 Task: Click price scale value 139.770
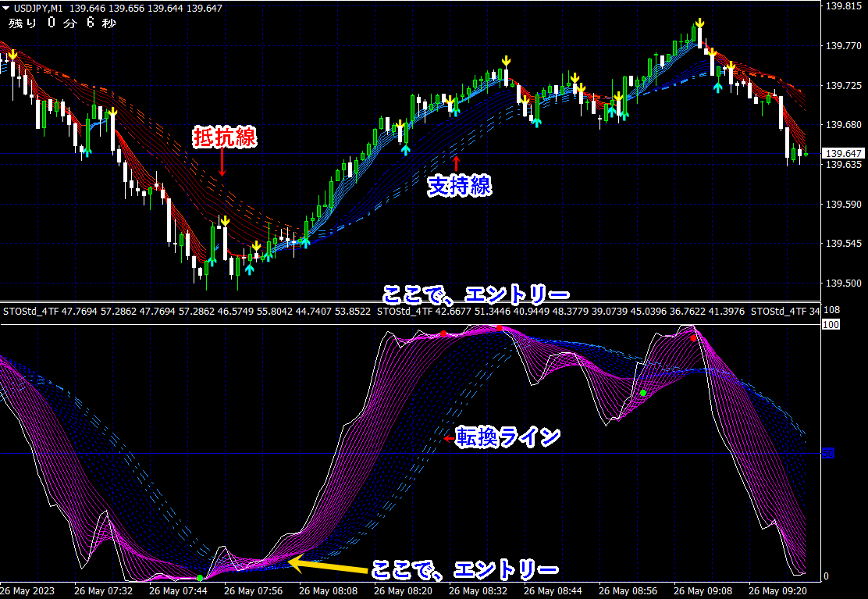coord(843,46)
